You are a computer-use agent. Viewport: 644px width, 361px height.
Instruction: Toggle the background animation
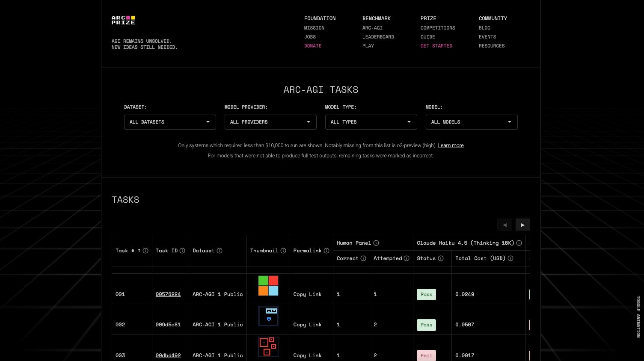tap(638, 317)
